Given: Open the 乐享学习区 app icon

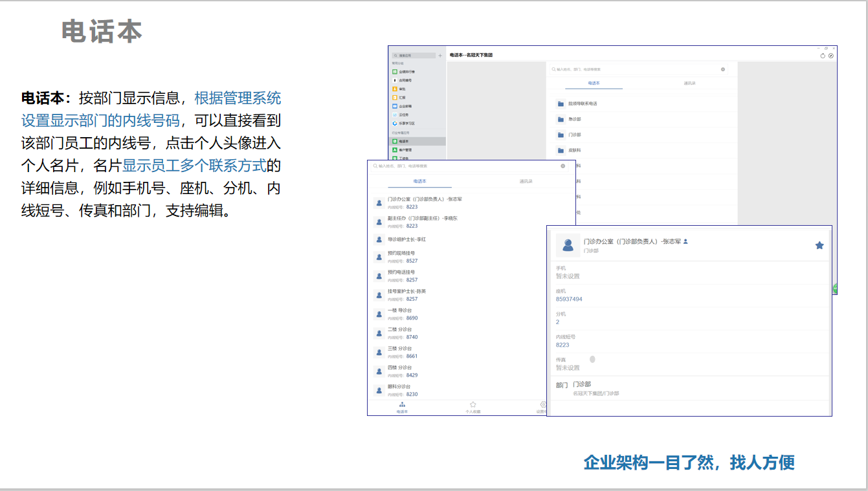Looking at the screenshot, I should point(394,123).
